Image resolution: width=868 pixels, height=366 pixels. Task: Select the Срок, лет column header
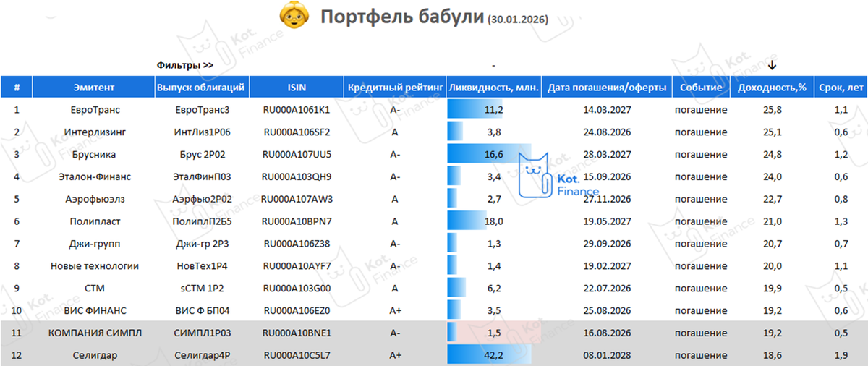841,88
